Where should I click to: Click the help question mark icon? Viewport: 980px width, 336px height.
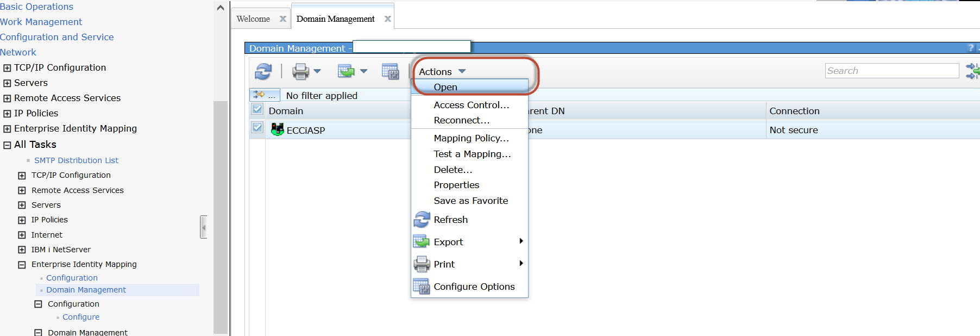click(971, 48)
